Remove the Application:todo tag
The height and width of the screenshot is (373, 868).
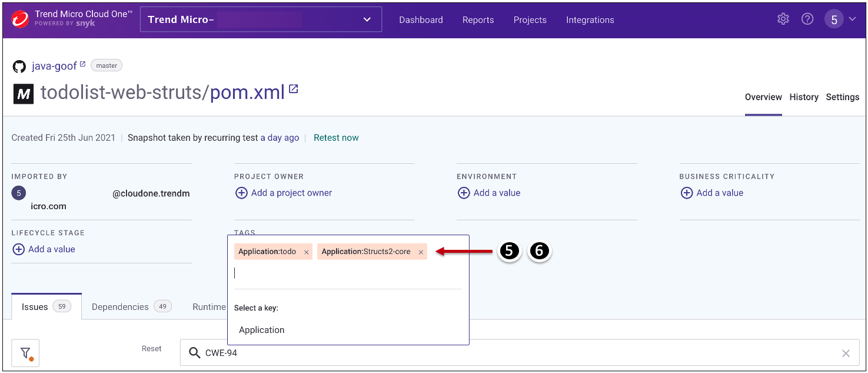(306, 252)
